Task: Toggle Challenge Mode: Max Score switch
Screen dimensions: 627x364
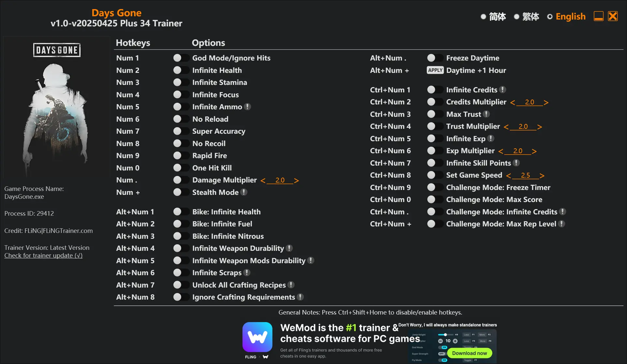Action: click(435, 199)
